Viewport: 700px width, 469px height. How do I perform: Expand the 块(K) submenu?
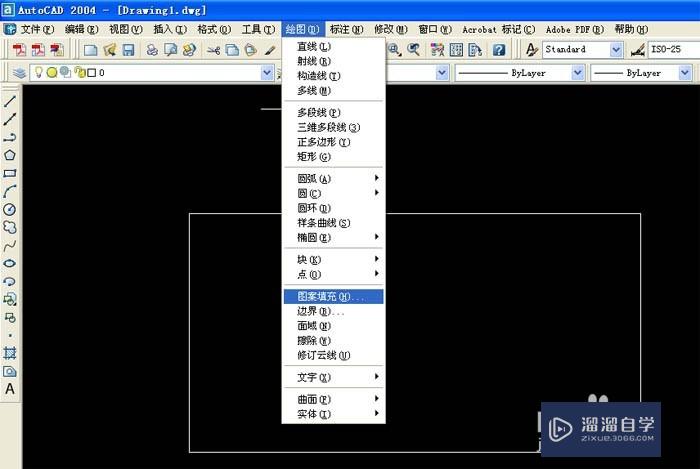pyautogui.click(x=333, y=259)
